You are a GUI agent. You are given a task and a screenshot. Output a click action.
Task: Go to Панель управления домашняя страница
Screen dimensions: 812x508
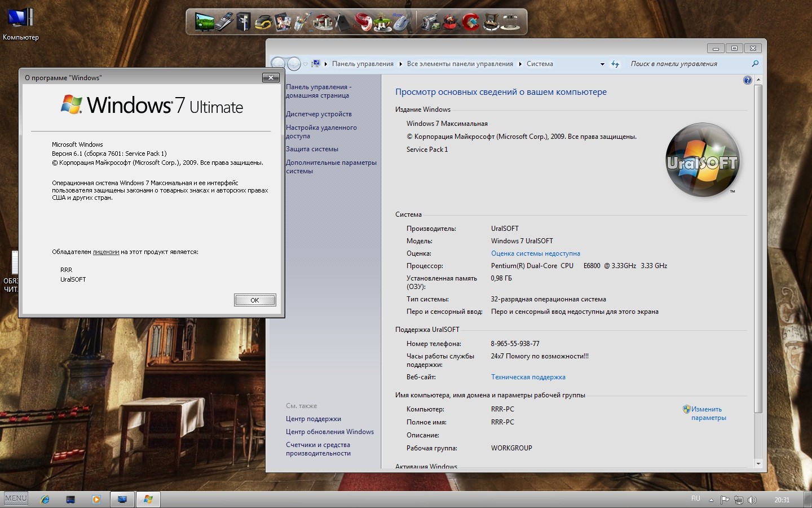(x=318, y=91)
